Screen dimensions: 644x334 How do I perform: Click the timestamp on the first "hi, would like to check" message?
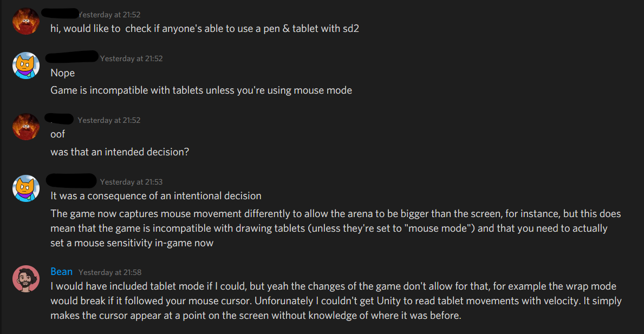point(109,15)
